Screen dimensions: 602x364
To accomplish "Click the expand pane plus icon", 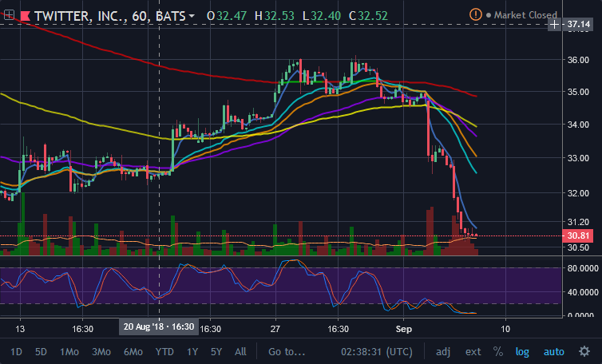I will coord(10,15).
